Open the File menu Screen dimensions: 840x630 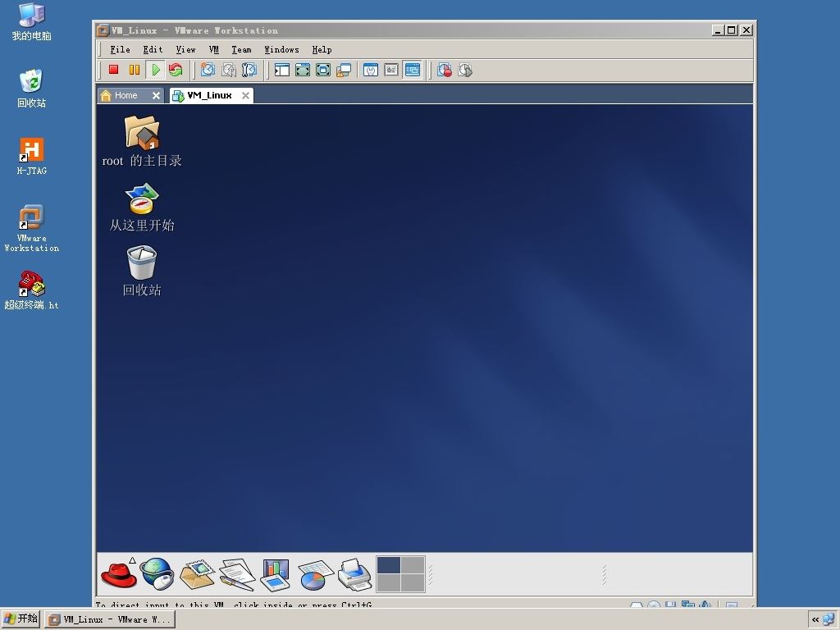(120, 49)
